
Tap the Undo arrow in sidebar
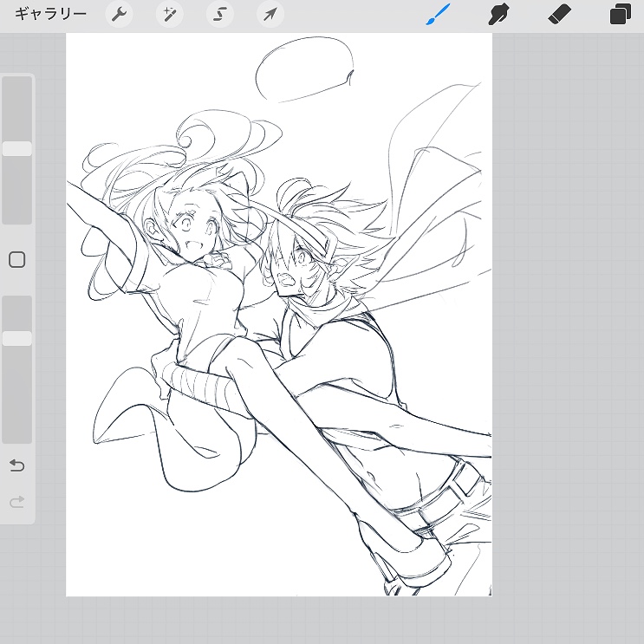(x=17, y=466)
